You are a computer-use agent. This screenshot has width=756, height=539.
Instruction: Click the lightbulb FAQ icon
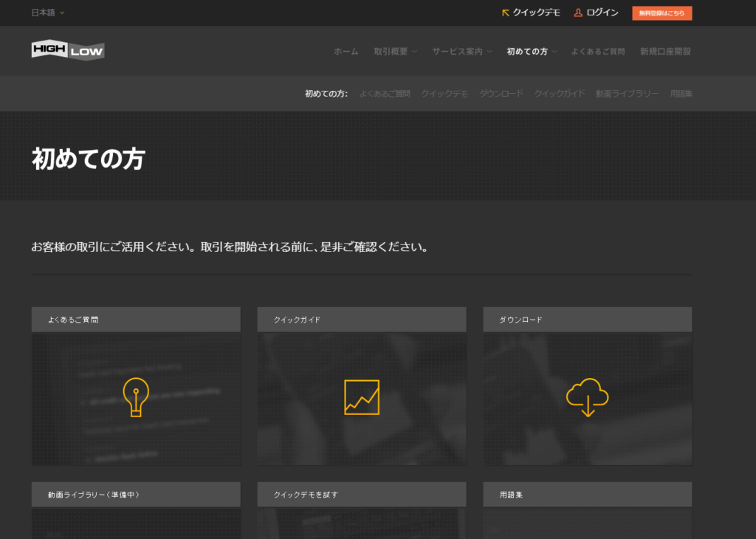coord(136,396)
